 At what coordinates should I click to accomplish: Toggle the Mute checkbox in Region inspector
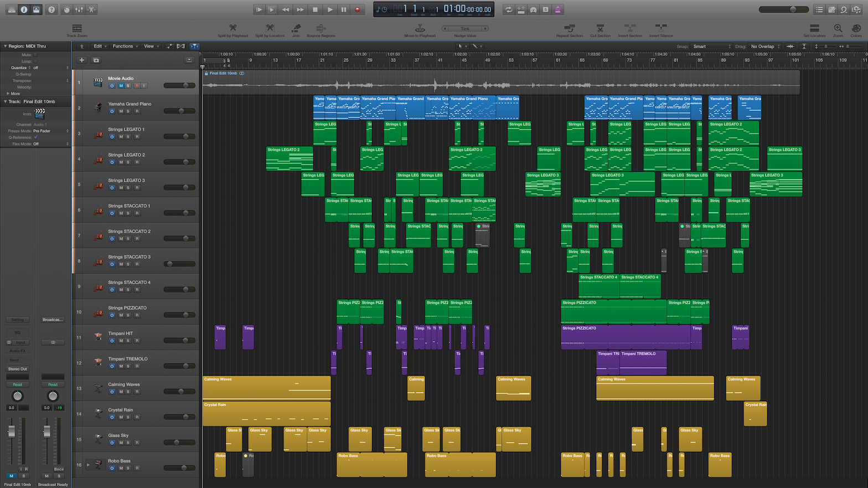(35, 55)
